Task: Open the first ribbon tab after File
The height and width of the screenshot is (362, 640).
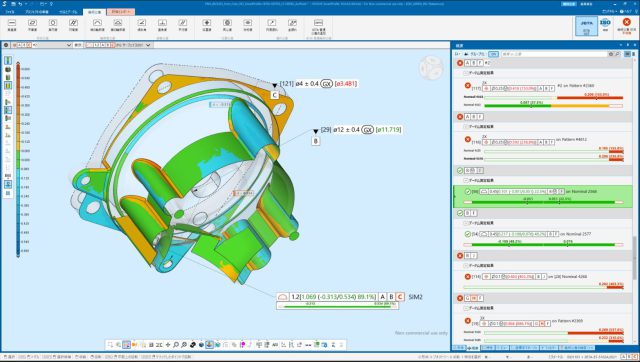Action: pyautogui.click(x=36, y=12)
